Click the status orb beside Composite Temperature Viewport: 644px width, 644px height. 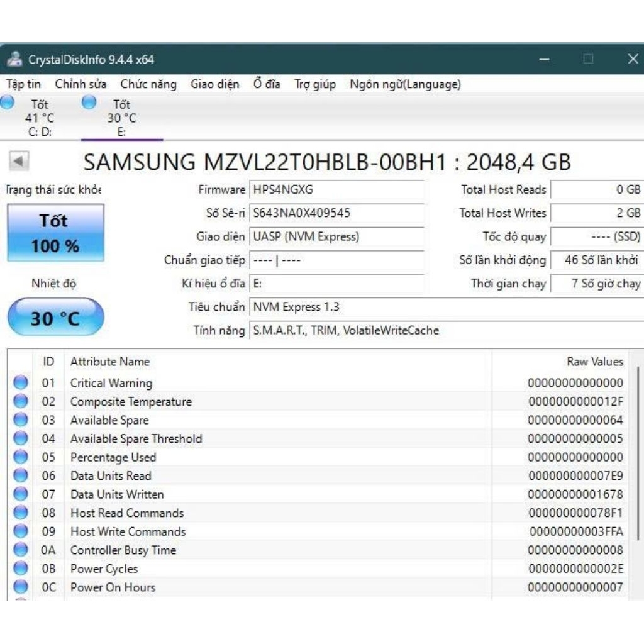21,401
